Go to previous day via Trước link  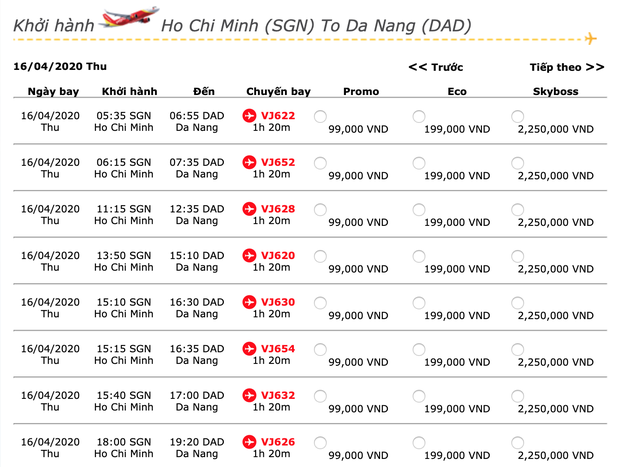[436, 67]
